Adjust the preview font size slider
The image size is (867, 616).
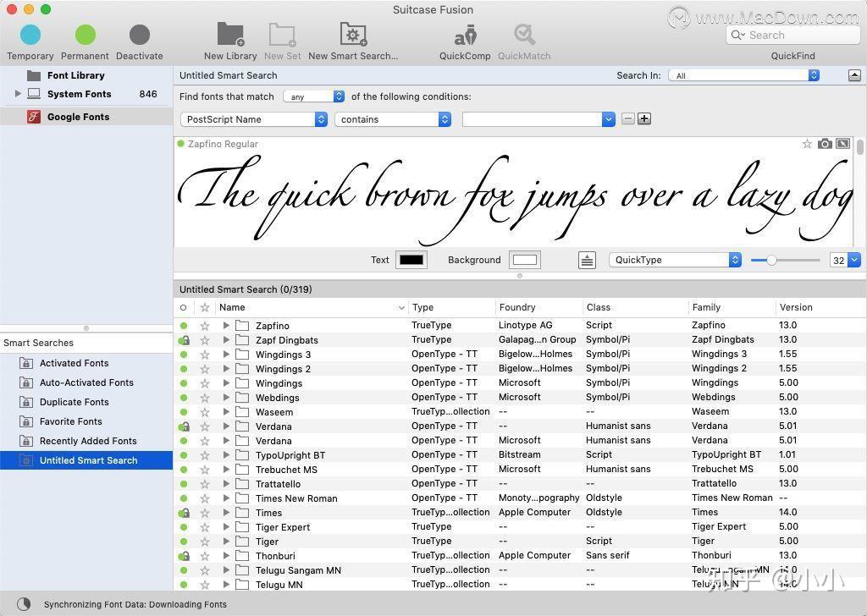pyautogui.click(x=771, y=260)
